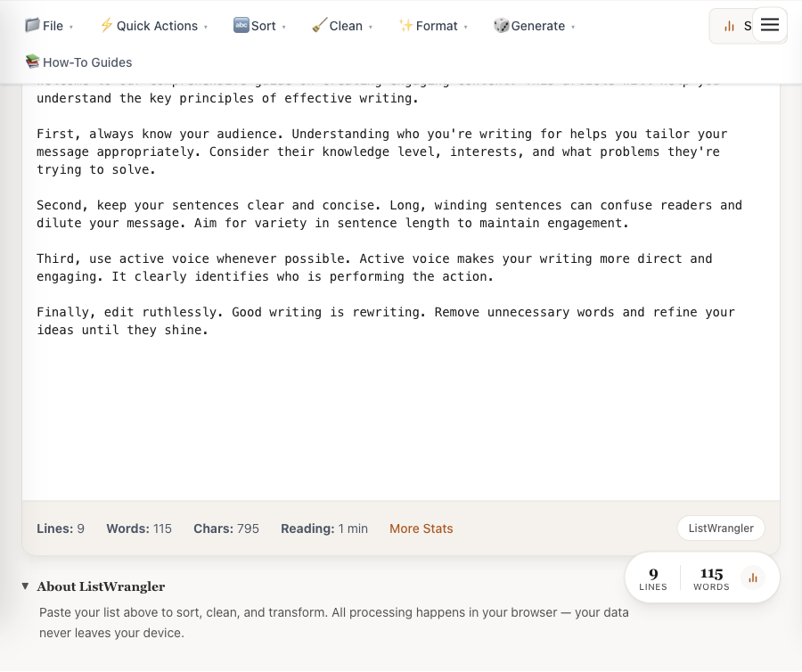Viewport: 802px width, 672px height.
Task: Open the Generate dropdown chevron
Action: pos(573,27)
